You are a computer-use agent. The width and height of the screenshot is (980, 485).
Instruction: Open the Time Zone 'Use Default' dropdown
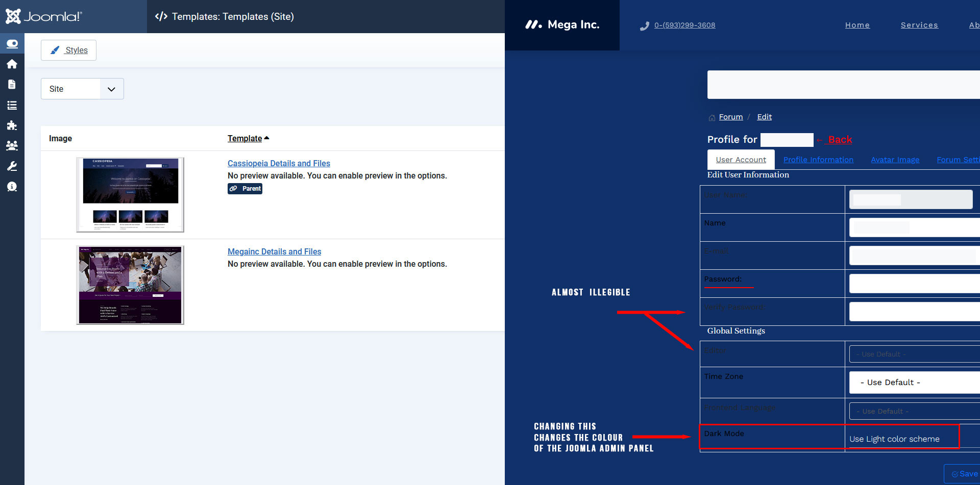pyautogui.click(x=914, y=382)
